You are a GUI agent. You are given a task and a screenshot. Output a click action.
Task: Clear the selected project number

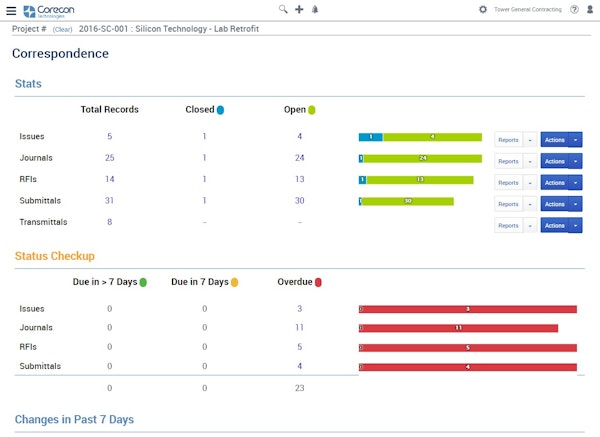62,29
